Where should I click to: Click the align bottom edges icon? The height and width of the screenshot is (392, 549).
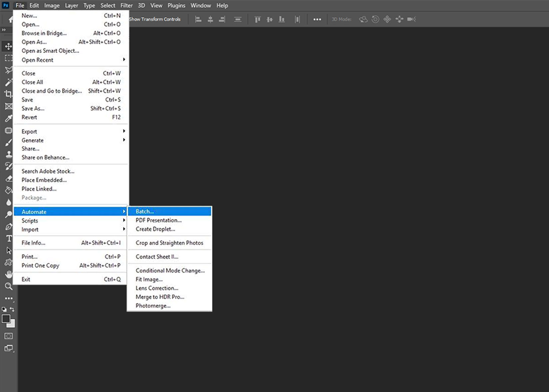(281, 19)
